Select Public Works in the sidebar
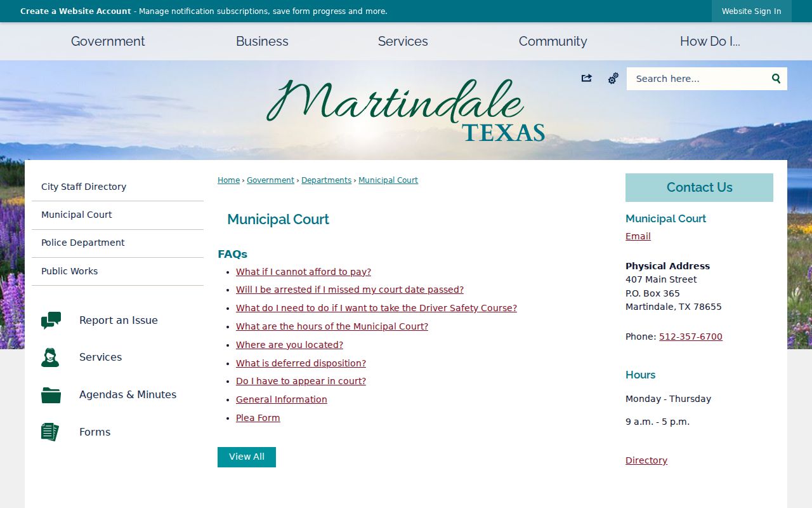The width and height of the screenshot is (812, 508). pyautogui.click(x=118, y=271)
